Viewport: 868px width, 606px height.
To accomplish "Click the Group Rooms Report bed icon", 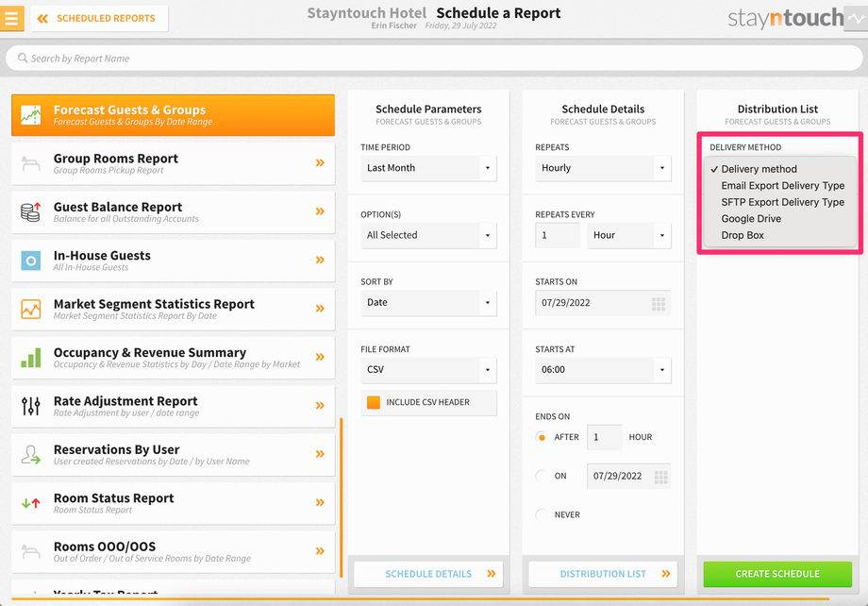I will pos(31,163).
